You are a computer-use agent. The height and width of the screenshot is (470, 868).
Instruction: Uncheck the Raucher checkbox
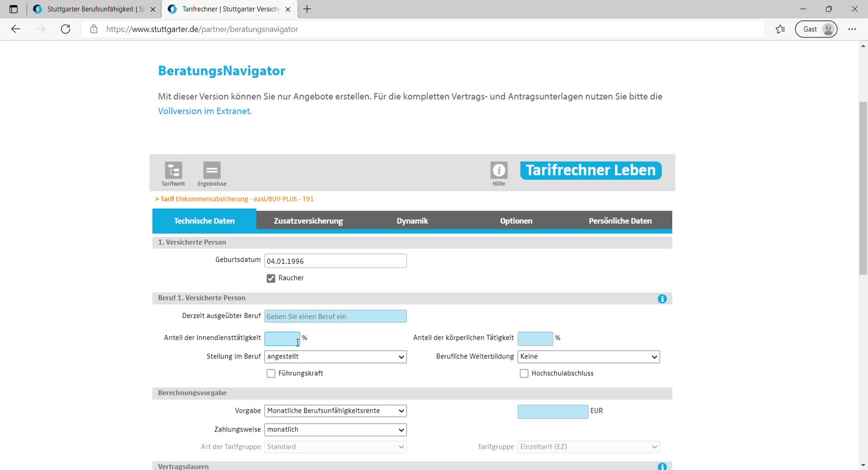coord(271,278)
